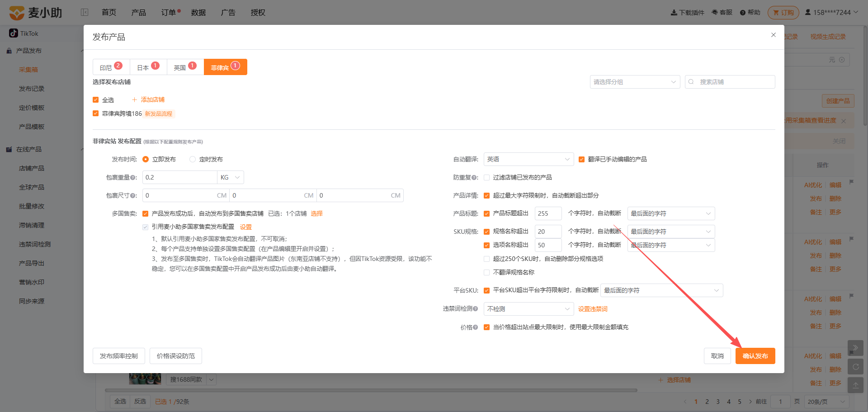Click the 产品标题 255 character field
The width and height of the screenshot is (868, 412).
coord(548,213)
